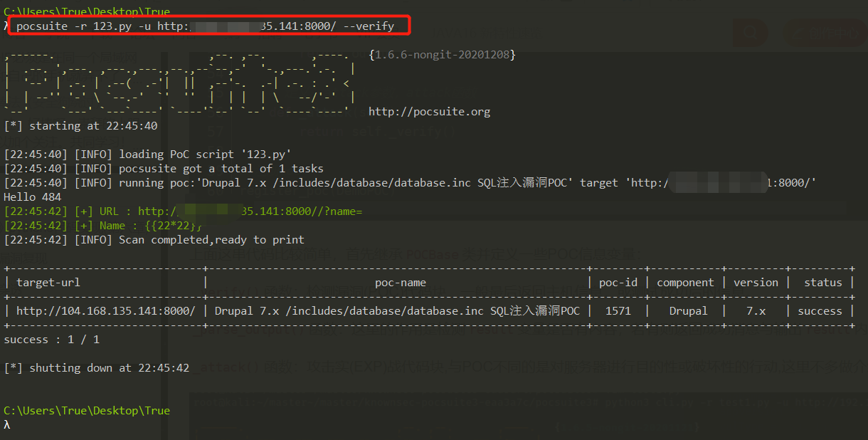
Task: Click the version value '7.x' in table
Action: click(x=756, y=311)
